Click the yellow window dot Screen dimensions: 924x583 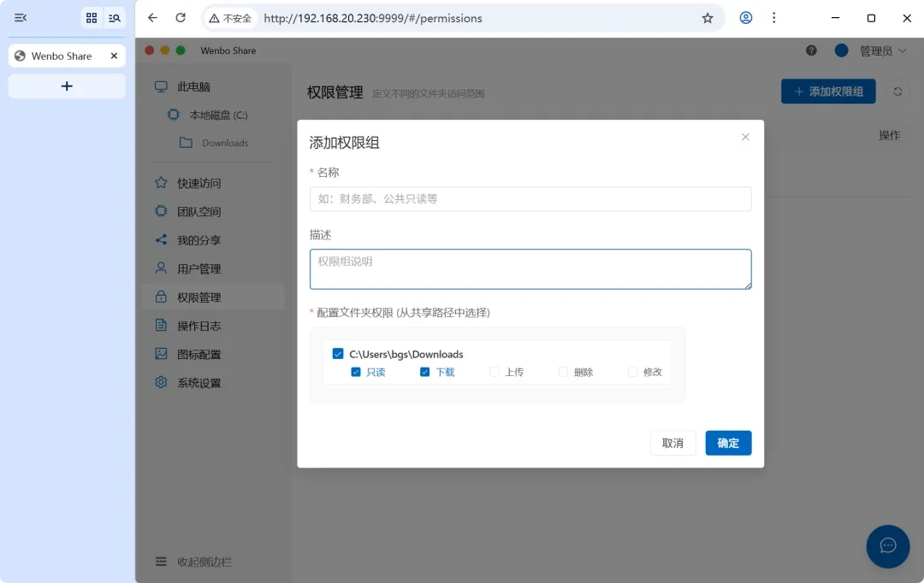[165, 50]
